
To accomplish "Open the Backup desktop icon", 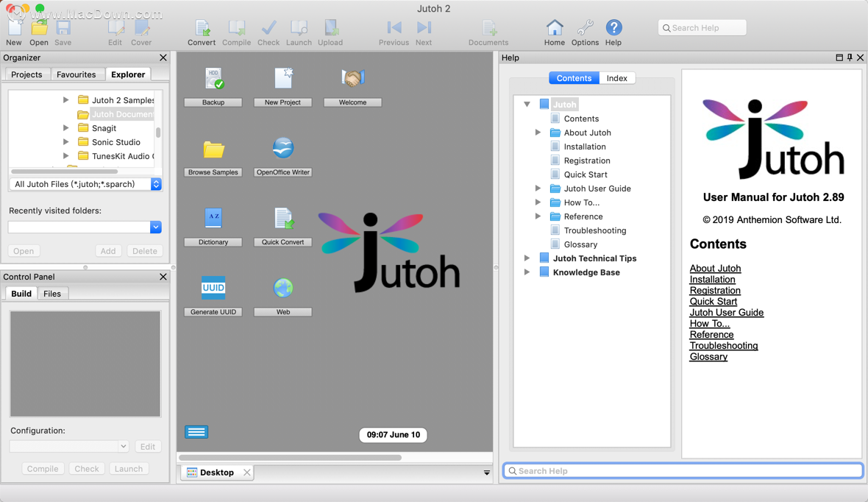I will (213, 79).
